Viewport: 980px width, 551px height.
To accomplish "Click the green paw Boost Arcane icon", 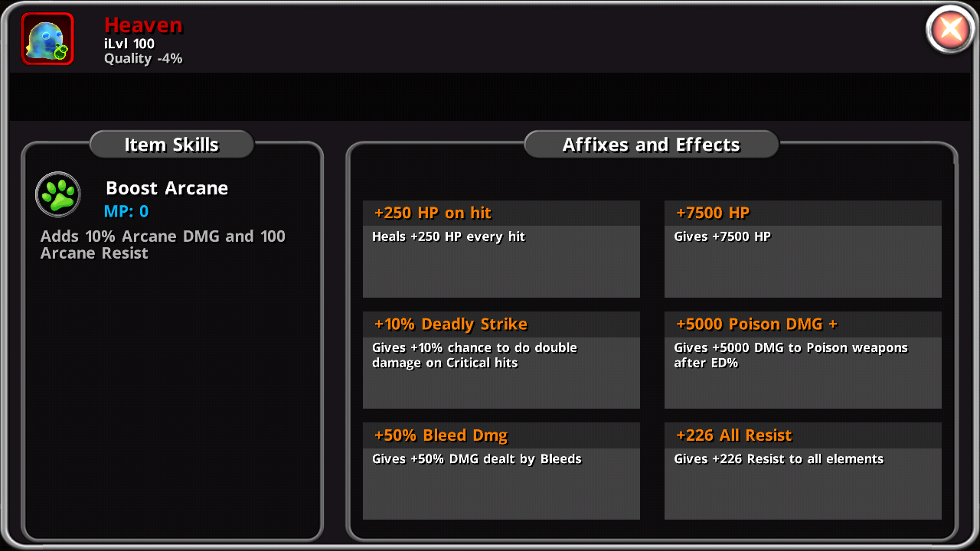I will pos(58,194).
